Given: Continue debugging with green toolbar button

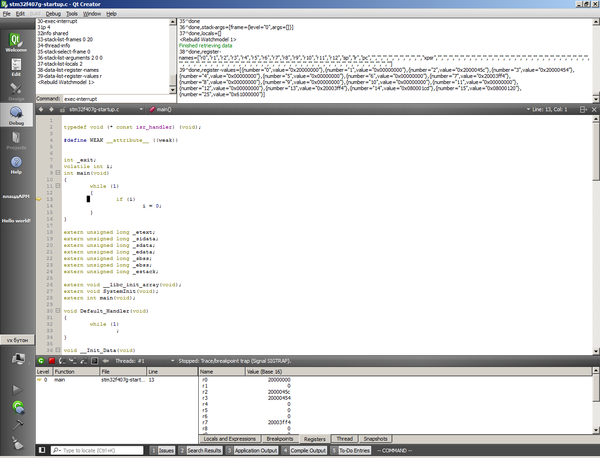Looking at the screenshot, I should click(x=41, y=361).
